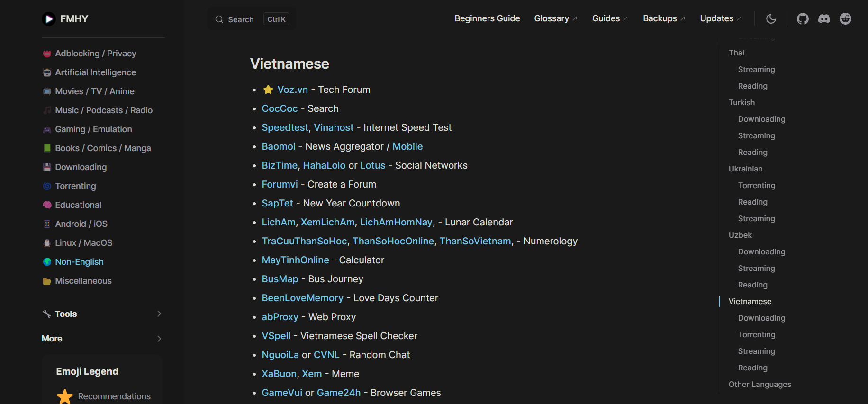This screenshot has width=868, height=404.
Task: Click the Adblocking / Privacy icon
Action: (x=47, y=54)
